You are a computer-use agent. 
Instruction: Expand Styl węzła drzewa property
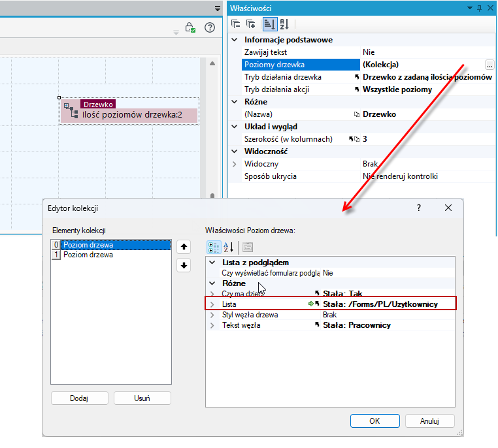212,315
